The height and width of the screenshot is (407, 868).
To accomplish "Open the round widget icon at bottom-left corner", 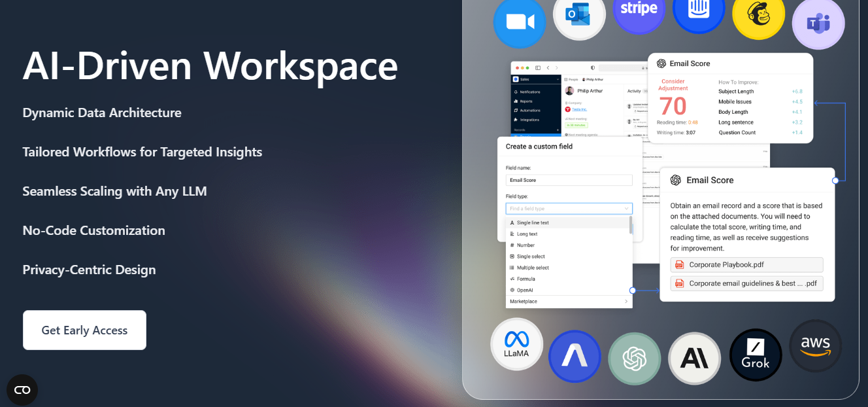I will (22, 390).
